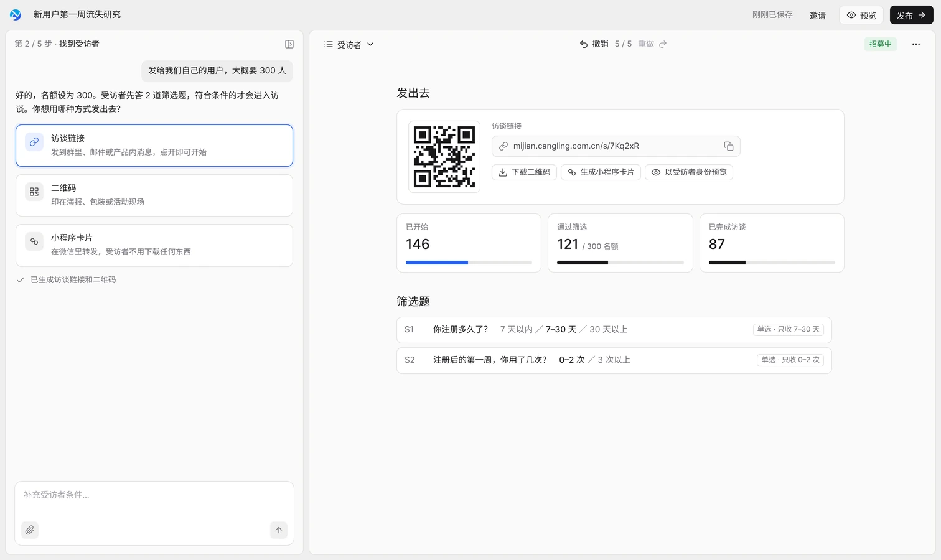Click the 下载二维码 button

(x=524, y=172)
